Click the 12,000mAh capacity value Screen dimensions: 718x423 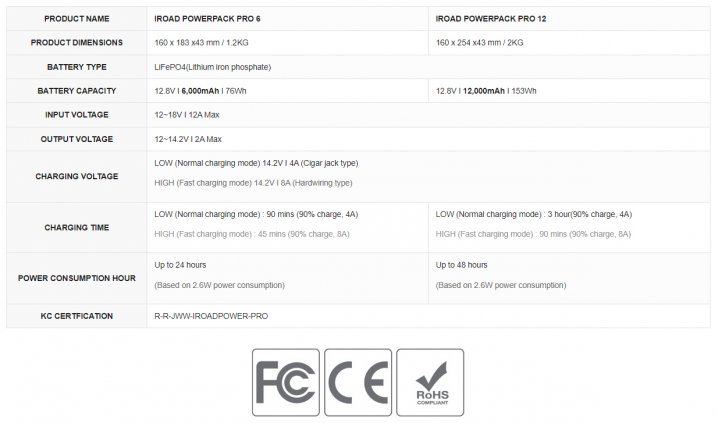484,91
